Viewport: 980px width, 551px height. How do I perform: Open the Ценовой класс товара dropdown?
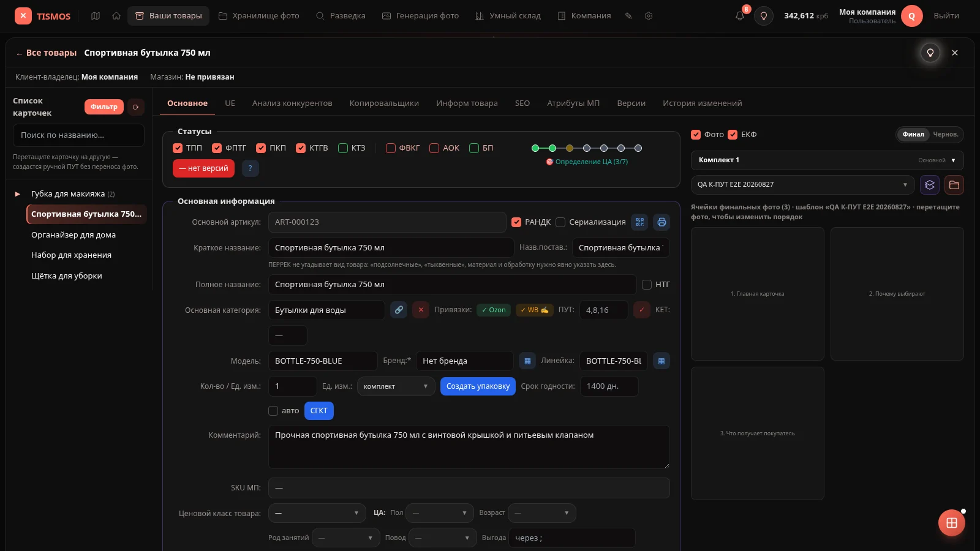pos(317,513)
